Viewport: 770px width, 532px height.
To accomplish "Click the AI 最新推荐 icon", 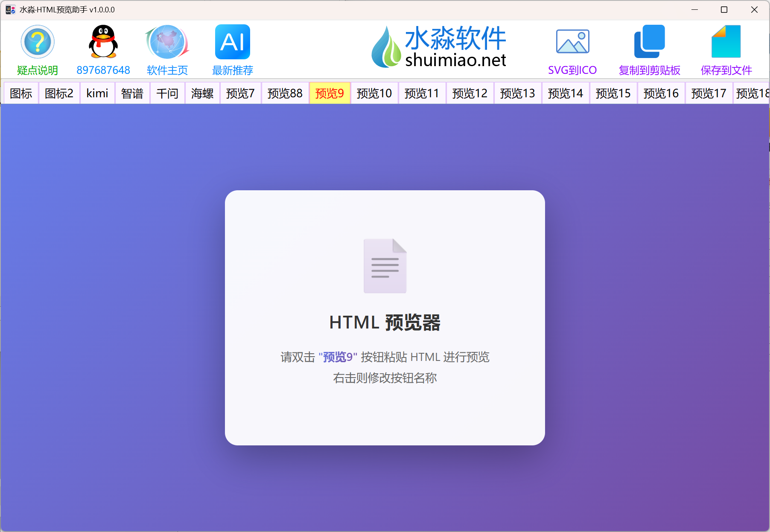I will pyautogui.click(x=232, y=41).
